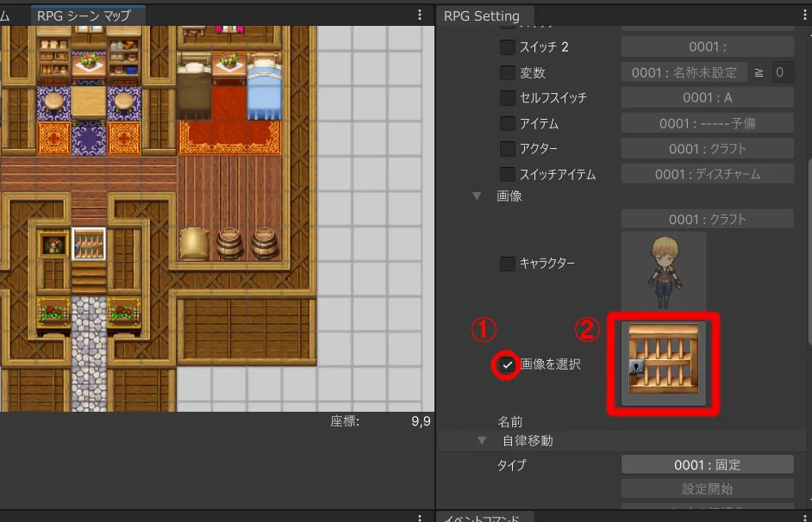Select the highlighted door event tile on map
Image resolution: width=812 pixels, height=522 pixels.
(x=89, y=244)
